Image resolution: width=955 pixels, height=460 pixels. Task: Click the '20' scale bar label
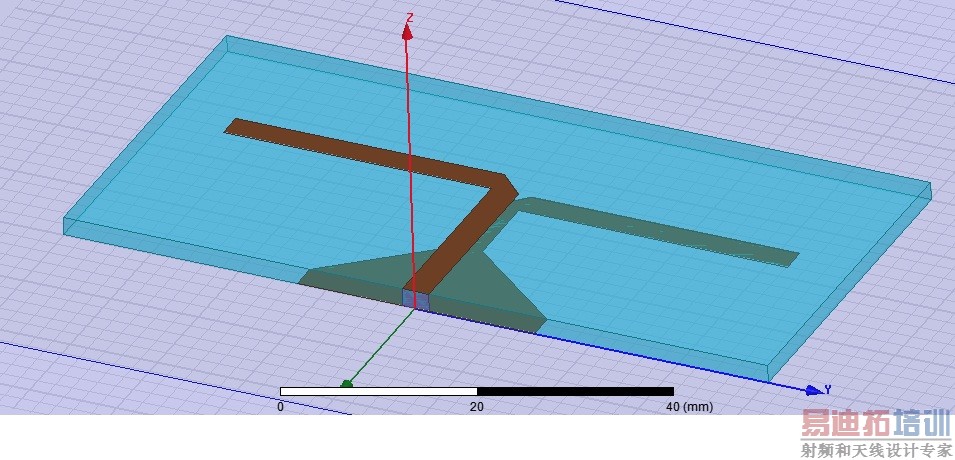(477, 406)
